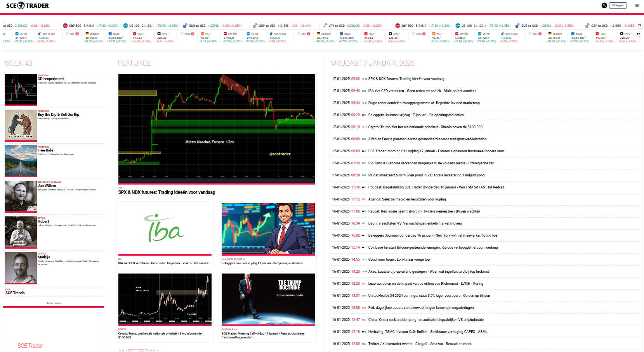Screen dimensions: 644x352
Task: Open feature title 'SPX & NDX futures: Trading ideeën'
Action: [167, 192]
